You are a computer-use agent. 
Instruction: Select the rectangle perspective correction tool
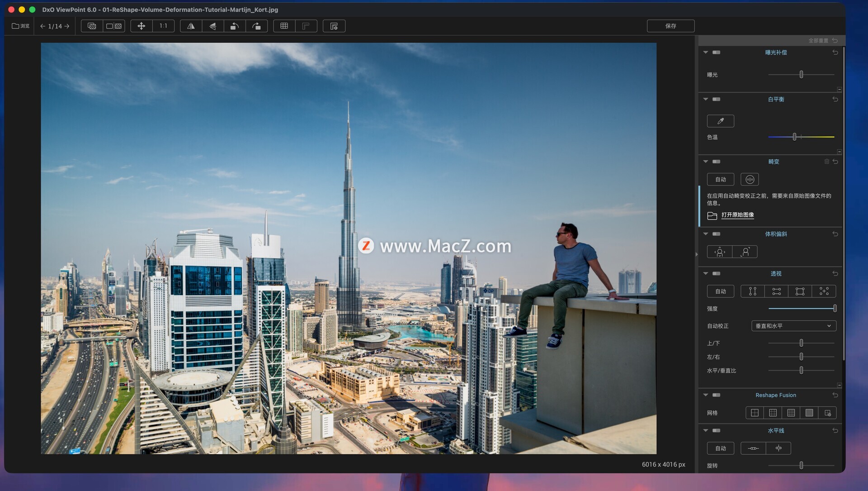pyautogui.click(x=800, y=291)
